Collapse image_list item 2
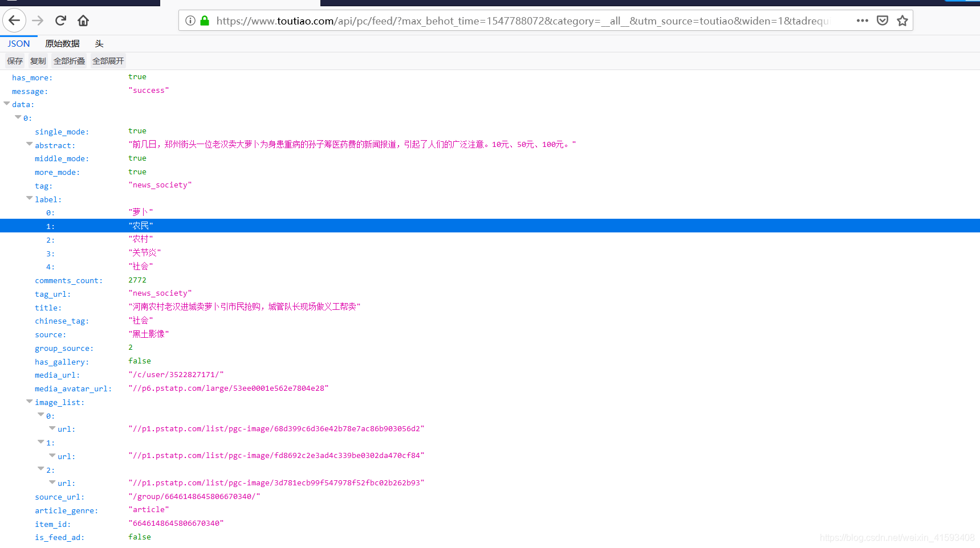The height and width of the screenshot is (548, 980). point(41,469)
